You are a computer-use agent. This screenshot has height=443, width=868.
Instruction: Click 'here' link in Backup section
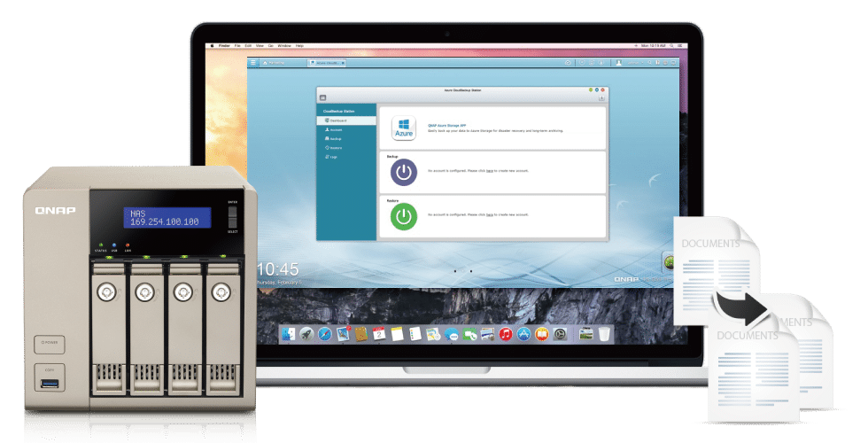tap(489, 171)
